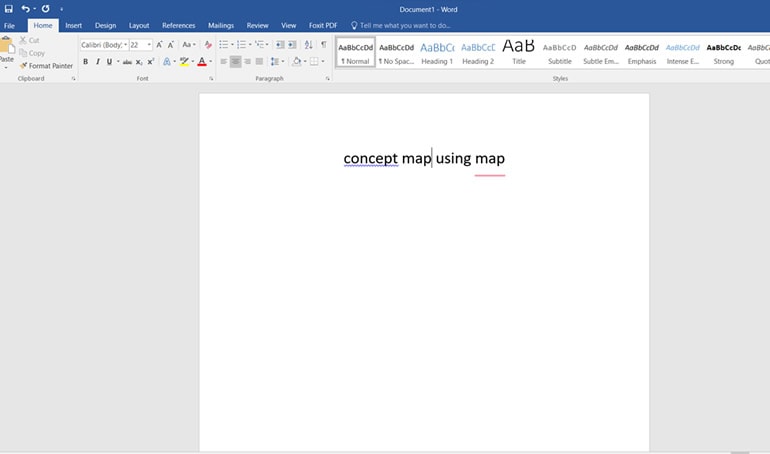The height and width of the screenshot is (454, 770).
Task: Click the Tell me what you want to do box
Action: coord(404,25)
